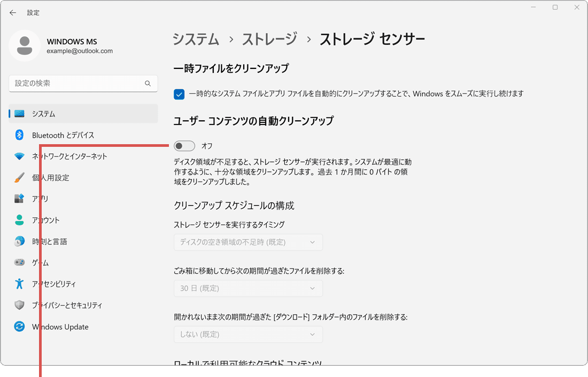Screen dimensions: 588x377
Task: Enable ユーザー コンテンツの自動クリーンアップ toggle
Action: (184, 145)
